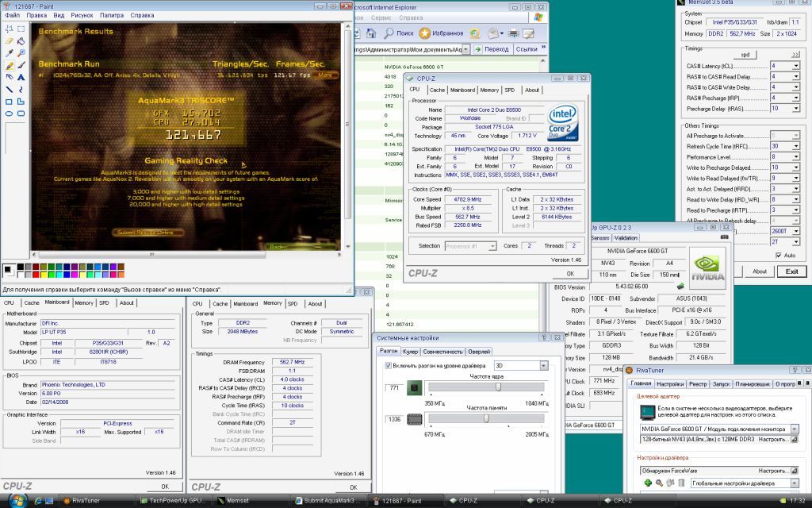Toggle the Auto checkbox in MemSet
This screenshot has width=812, height=508.
[x=779, y=255]
